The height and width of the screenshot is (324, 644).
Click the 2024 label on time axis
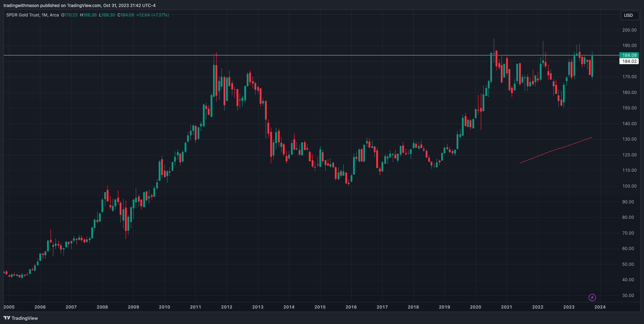pos(600,307)
